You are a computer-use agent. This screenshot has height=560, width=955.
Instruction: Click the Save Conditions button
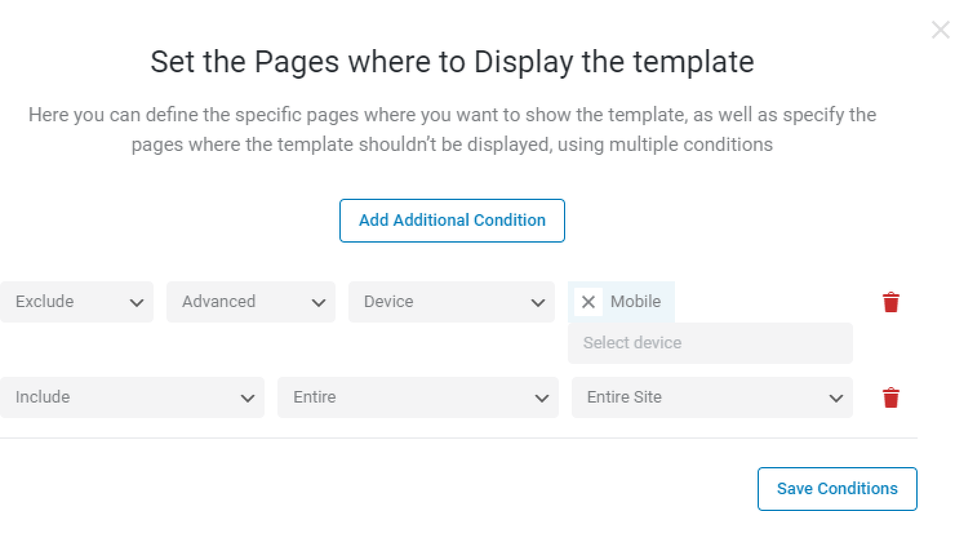pos(838,489)
